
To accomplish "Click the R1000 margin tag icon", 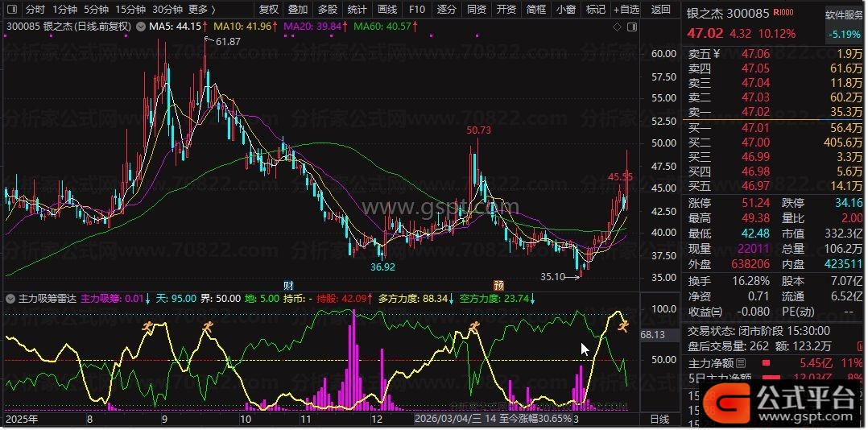I will click(x=782, y=14).
